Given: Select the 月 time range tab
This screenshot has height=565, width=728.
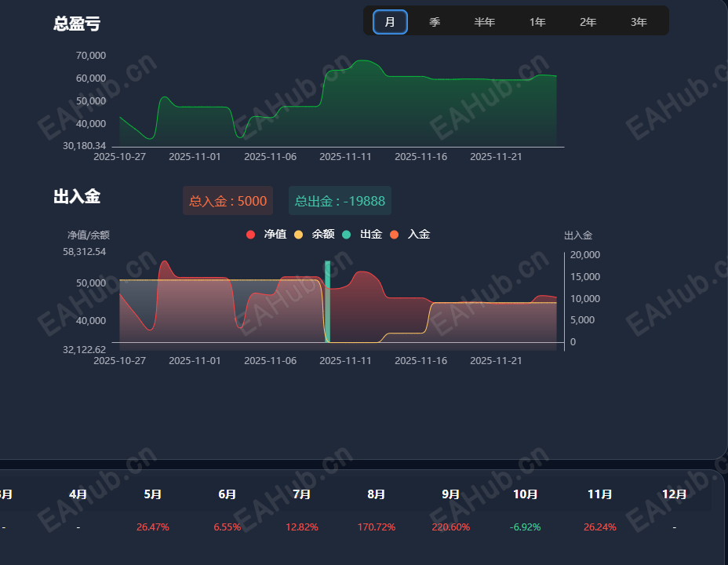Looking at the screenshot, I should click(x=390, y=22).
